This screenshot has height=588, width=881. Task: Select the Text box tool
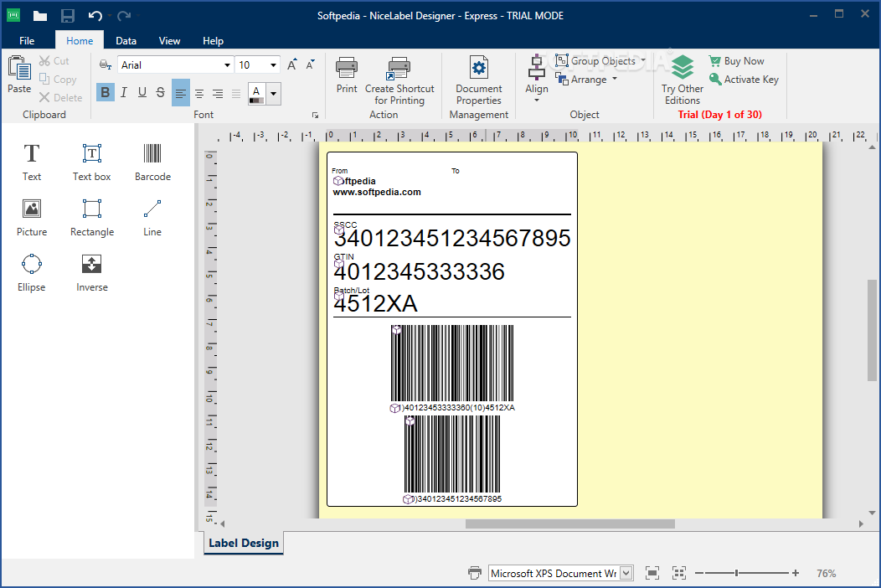pyautogui.click(x=91, y=162)
